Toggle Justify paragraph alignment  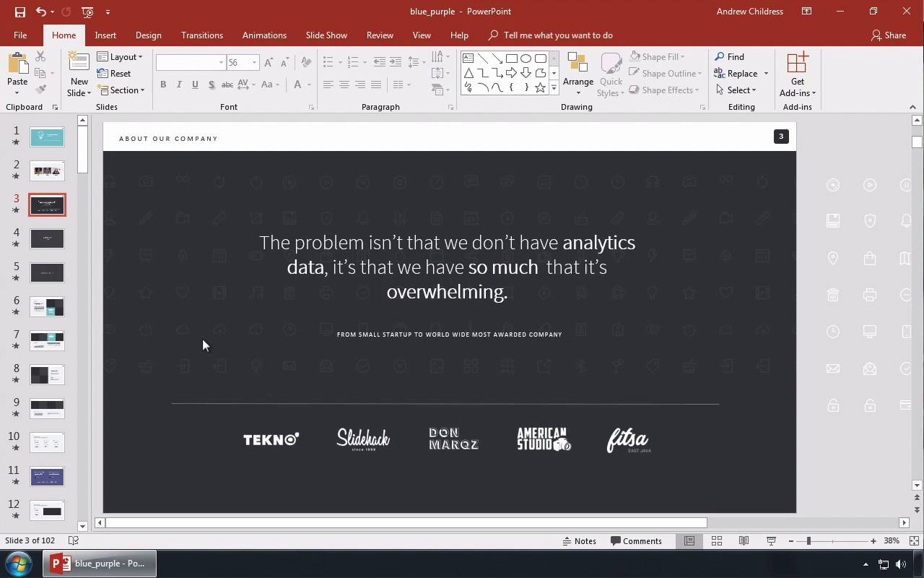click(x=375, y=85)
